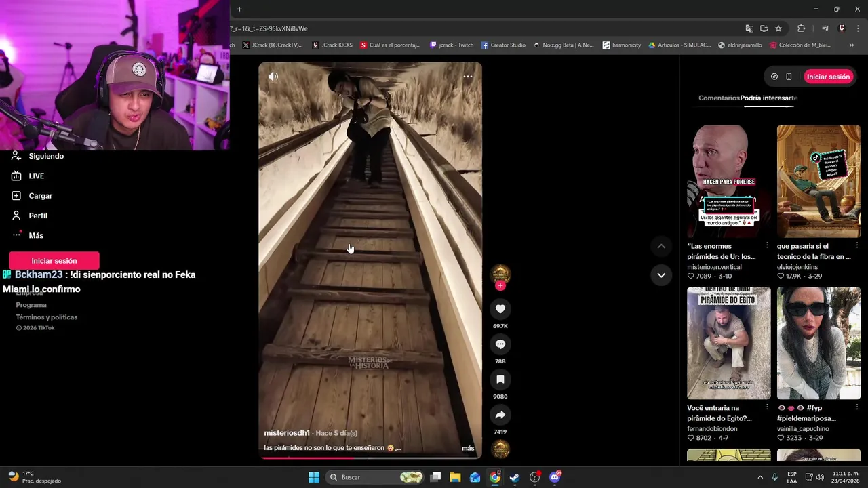The width and height of the screenshot is (868, 488).
Task: Open the Programa footer link
Action: tap(31, 305)
